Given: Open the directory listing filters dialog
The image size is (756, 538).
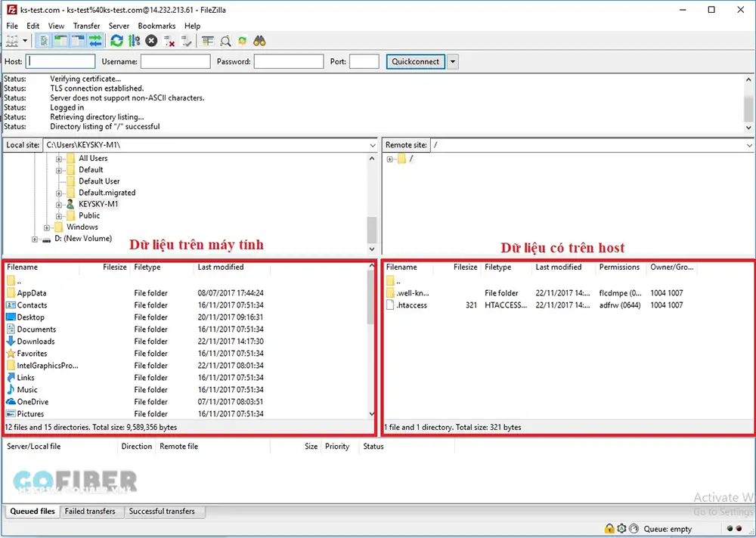Looking at the screenshot, I should click(208, 41).
